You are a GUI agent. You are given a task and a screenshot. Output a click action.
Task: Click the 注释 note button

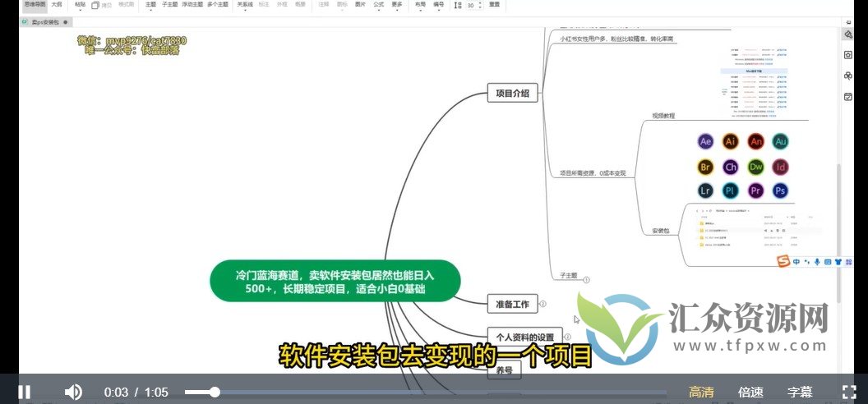point(324,4)
